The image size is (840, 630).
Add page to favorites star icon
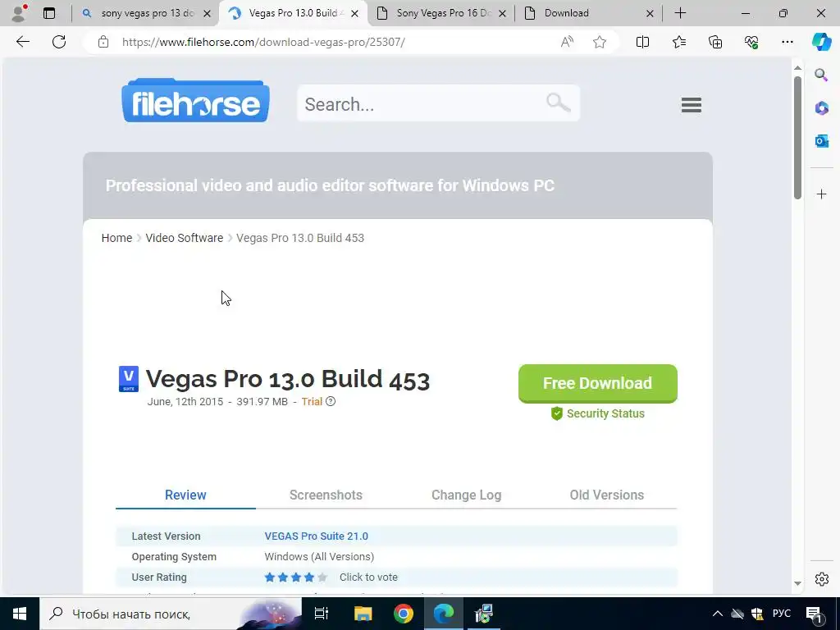tap(600, 42)
